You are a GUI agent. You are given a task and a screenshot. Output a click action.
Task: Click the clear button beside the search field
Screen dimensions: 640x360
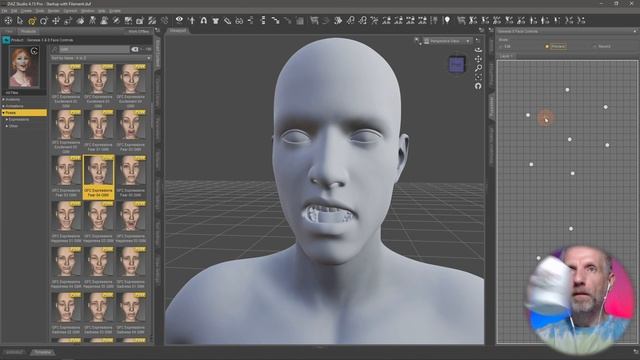click(135, 49)
